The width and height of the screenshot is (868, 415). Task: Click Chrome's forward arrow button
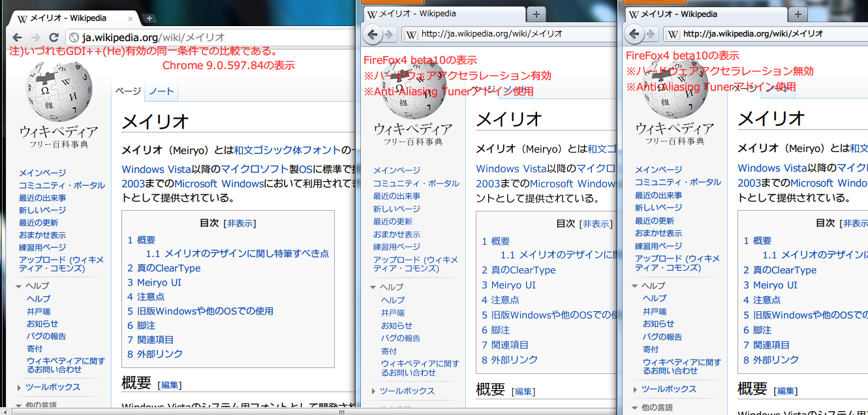point(35,38)
